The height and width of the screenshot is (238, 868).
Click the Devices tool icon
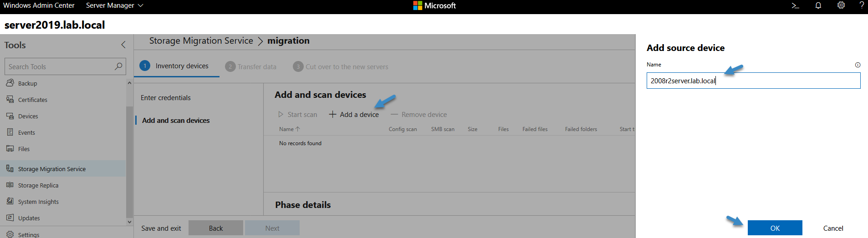(x=10, y=116)
